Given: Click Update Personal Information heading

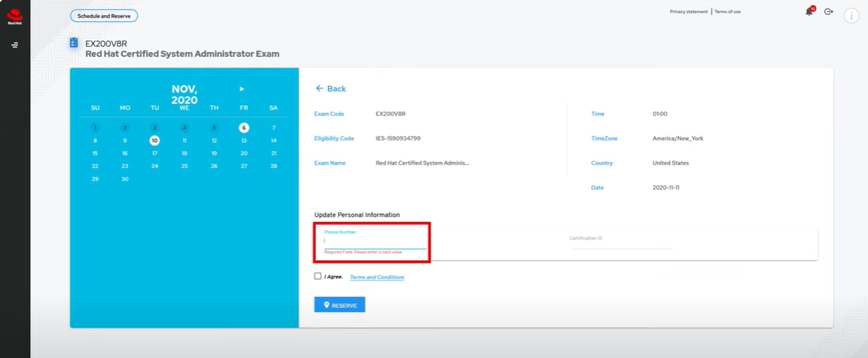Looking at the screenshot, I should (x=357, y=215).
